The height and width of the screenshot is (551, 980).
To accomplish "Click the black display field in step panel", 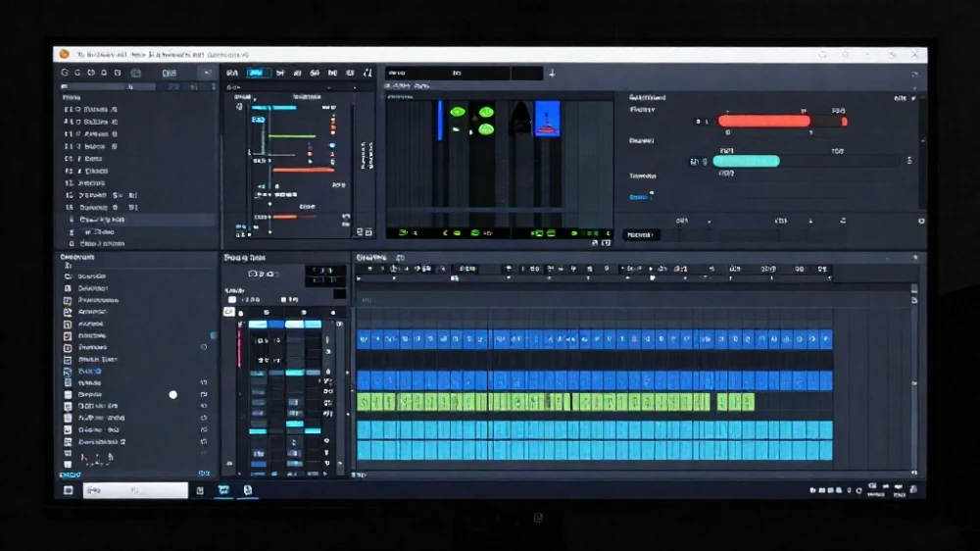I will [324, 275].
